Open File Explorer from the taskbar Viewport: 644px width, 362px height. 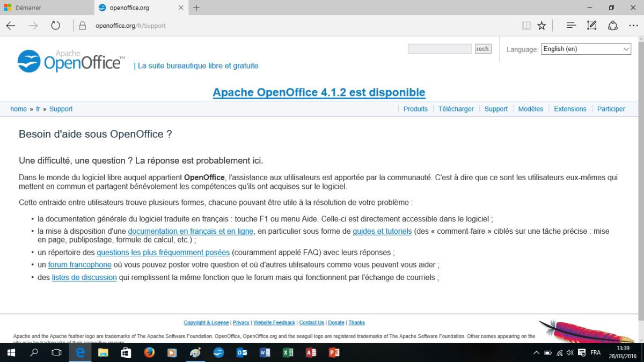click(103, 352)
